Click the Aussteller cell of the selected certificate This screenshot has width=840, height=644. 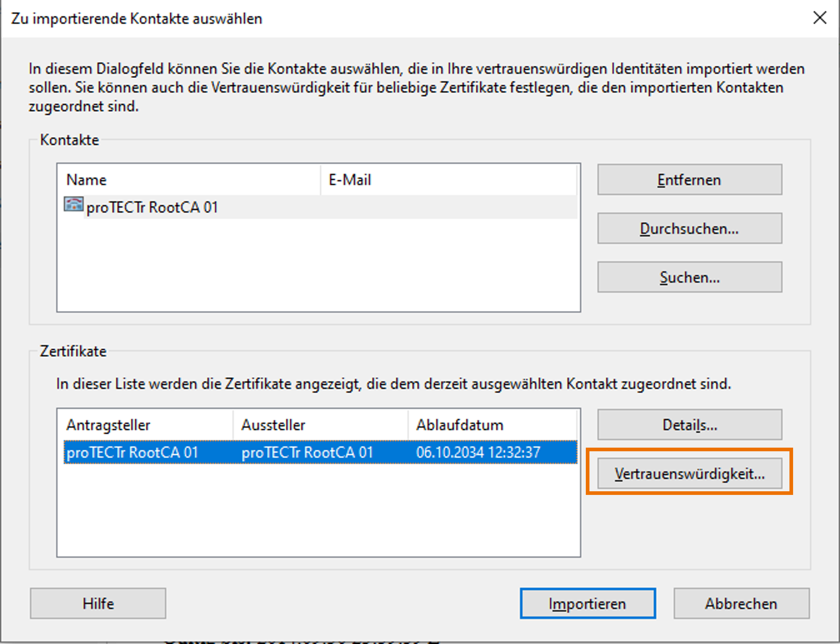pos(307,453)
